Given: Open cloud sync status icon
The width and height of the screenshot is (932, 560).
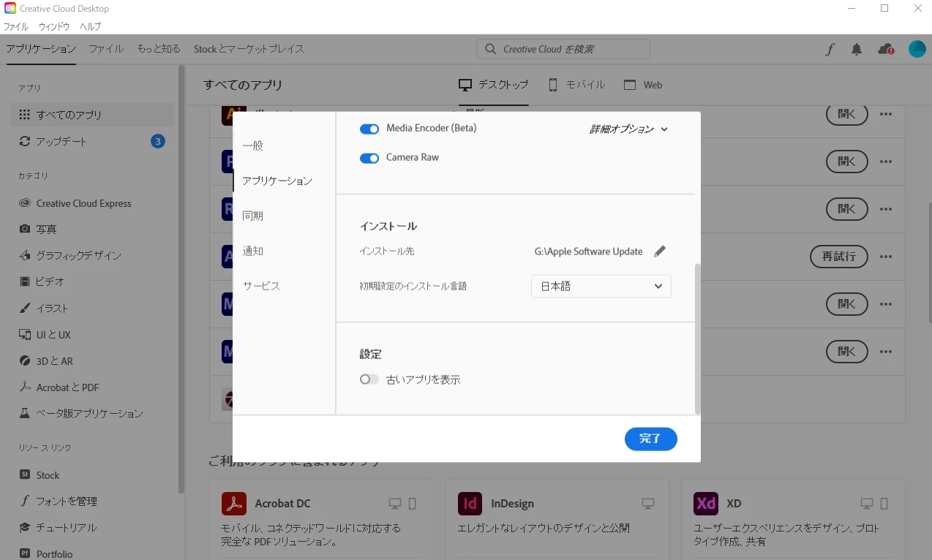Looking at the screenshot, I should coord(886,49).
